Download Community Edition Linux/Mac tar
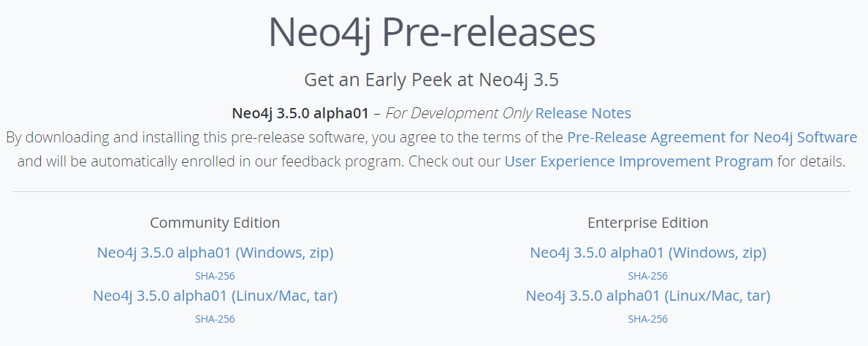Viewport: 868px width, 346px height. [215, 296]
